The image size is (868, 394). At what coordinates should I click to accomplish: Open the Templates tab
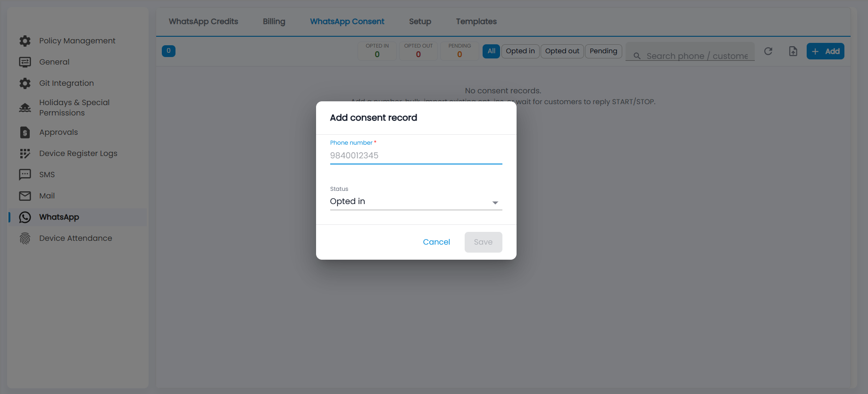click(476, 22)
